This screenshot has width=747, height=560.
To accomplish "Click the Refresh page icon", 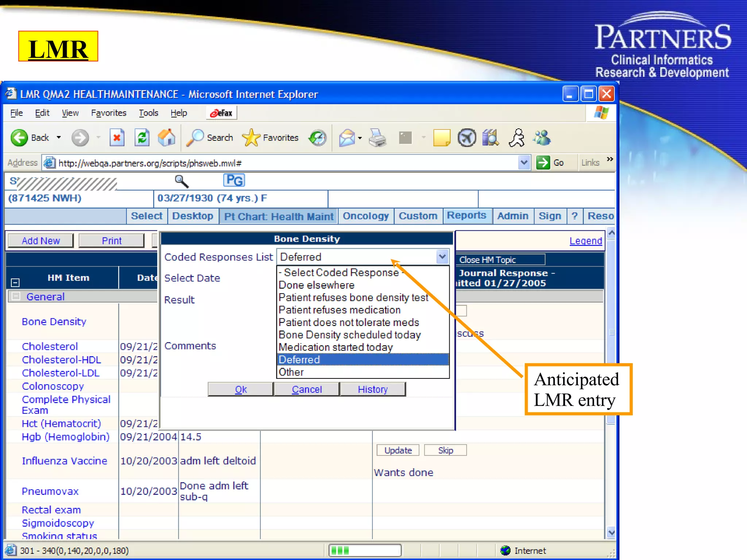I will 142,138.
